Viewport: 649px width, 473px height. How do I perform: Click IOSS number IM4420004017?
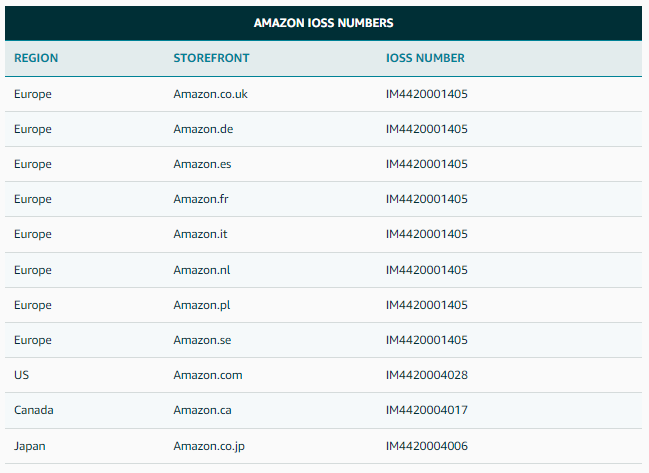click(x=426, y=410)
